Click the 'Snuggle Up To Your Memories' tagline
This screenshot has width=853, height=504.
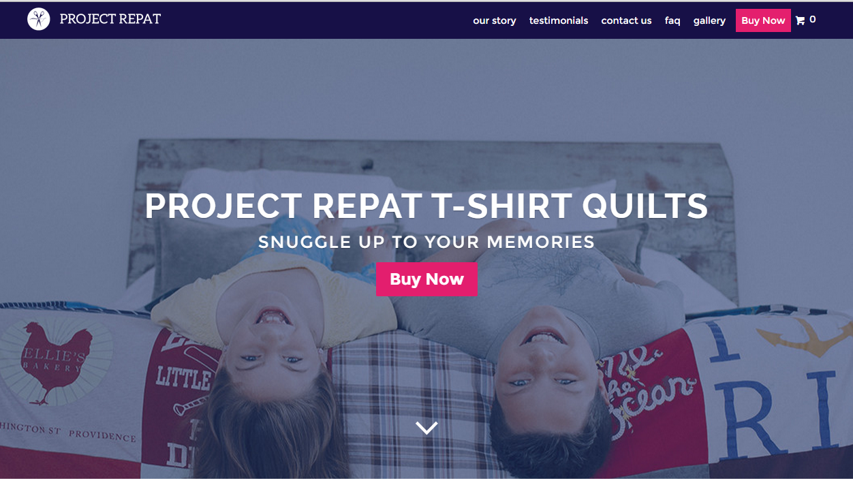(x=427, y=242)
